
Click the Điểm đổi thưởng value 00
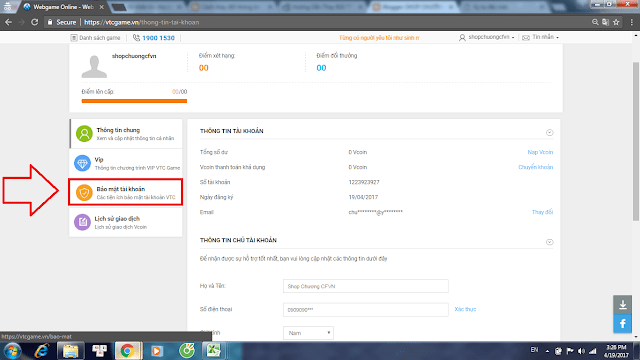[321, 68]
